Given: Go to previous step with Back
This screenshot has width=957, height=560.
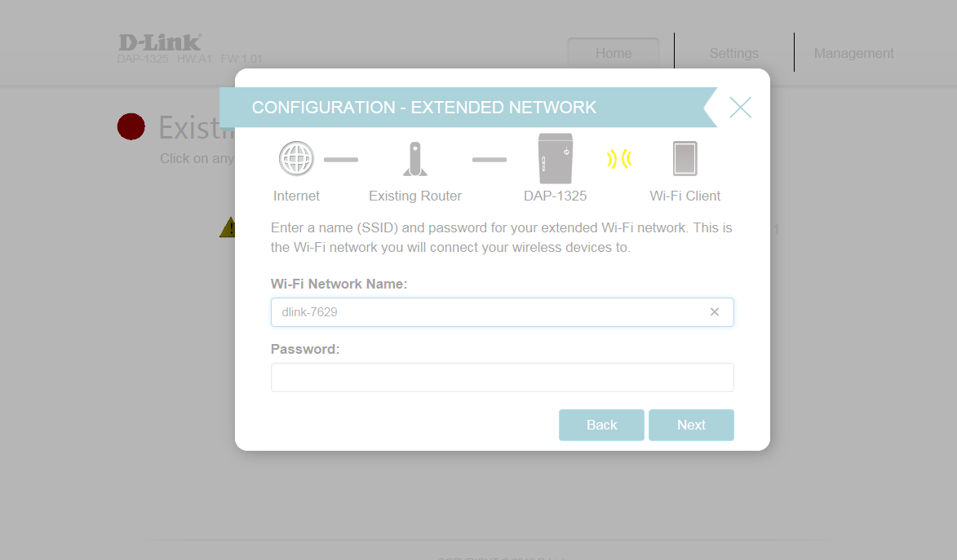Looking at the screenshot, I should 601,426.
